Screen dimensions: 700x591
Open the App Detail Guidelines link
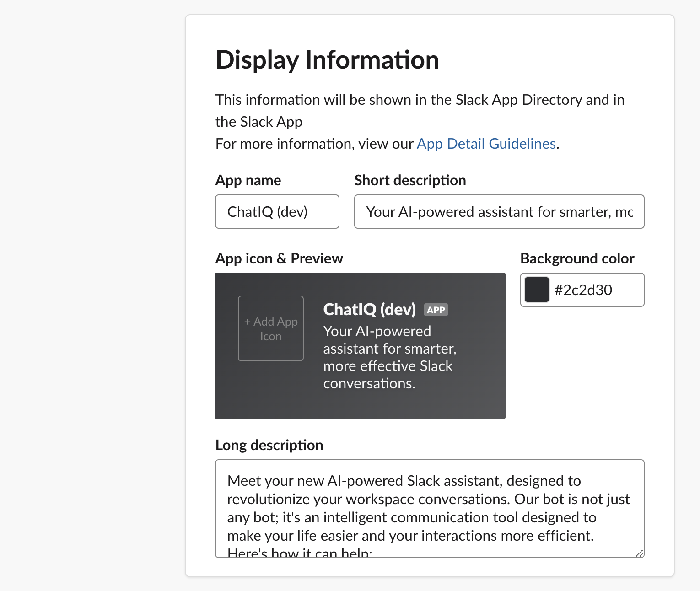pos(486,144)
